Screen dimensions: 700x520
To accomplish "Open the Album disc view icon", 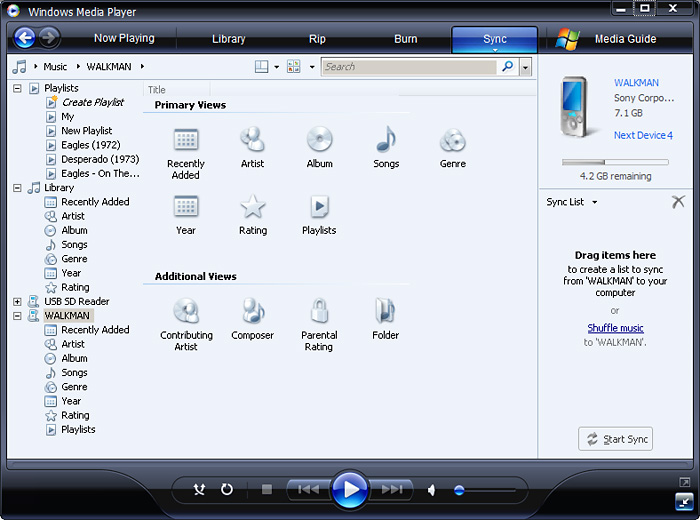I will pyautogui.click(x=319, y=139).
